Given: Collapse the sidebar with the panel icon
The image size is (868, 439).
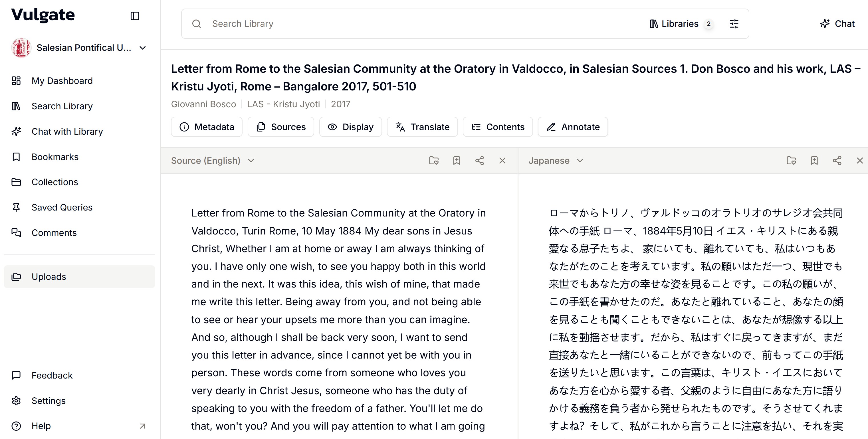Looking at the screenshot, I should 135,16.
